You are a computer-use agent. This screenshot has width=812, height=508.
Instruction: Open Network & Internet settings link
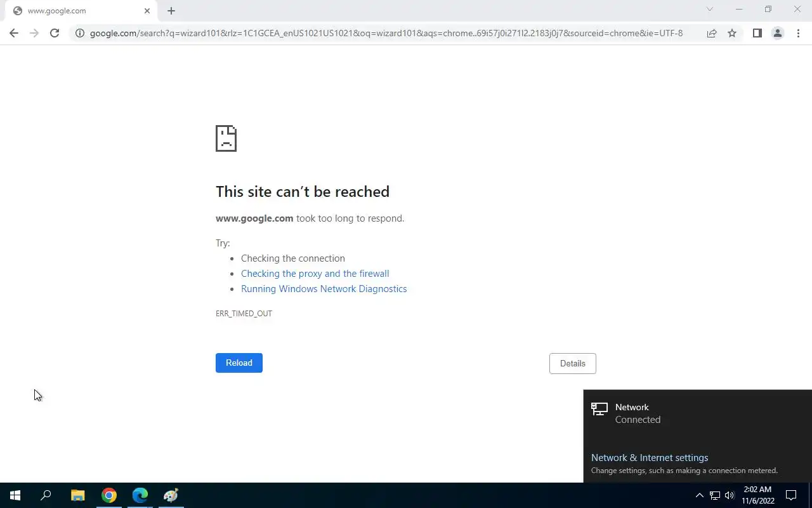click(x=650, y=458)
